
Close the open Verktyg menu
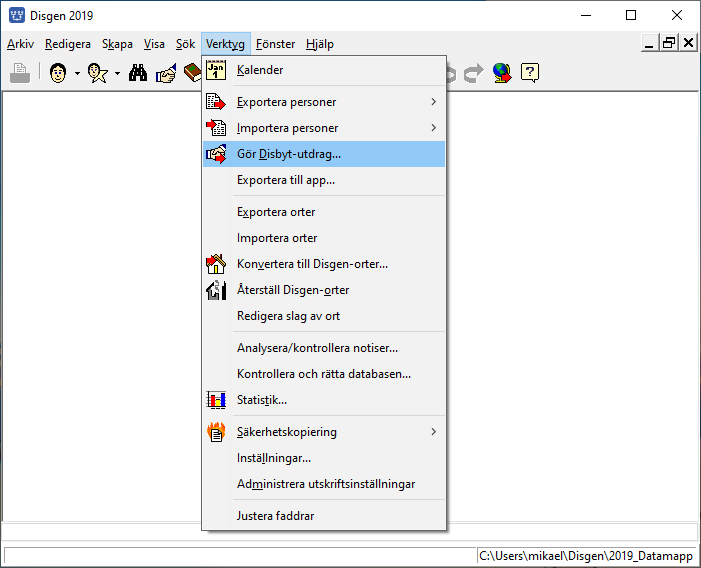(225, 44)
